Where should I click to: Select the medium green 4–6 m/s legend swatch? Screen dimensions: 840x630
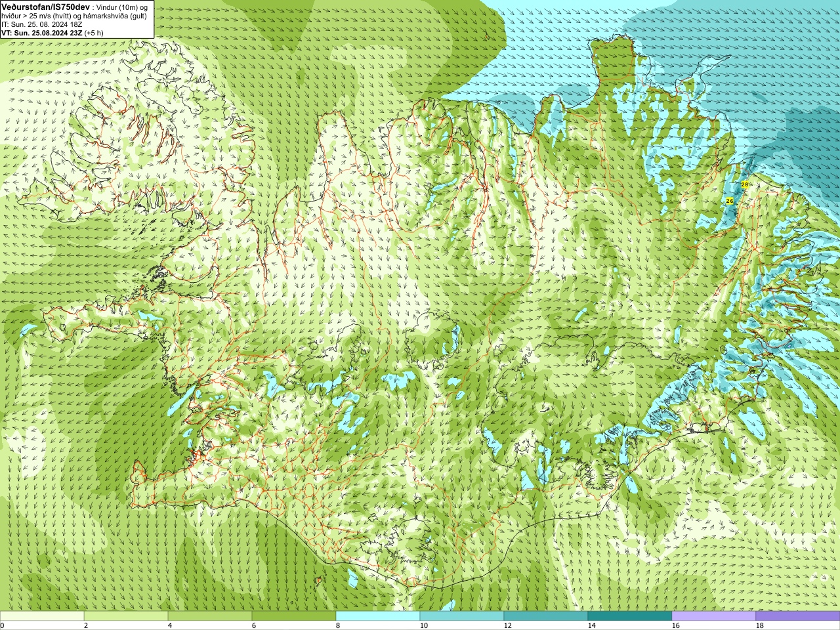(210, 616)
